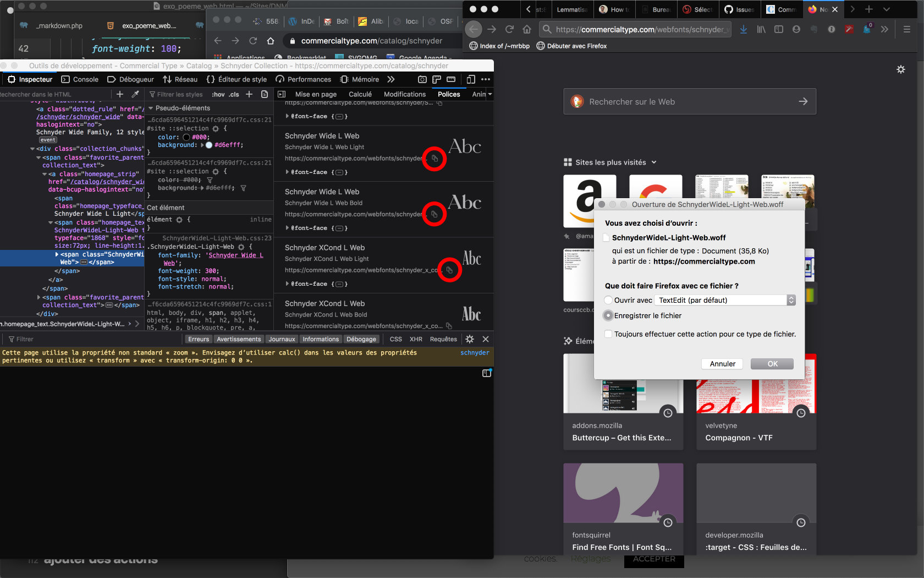This screenshot has width=924, height=578.
Task: Take a screenshot with devtools camera icon
Action: [422, 79]
